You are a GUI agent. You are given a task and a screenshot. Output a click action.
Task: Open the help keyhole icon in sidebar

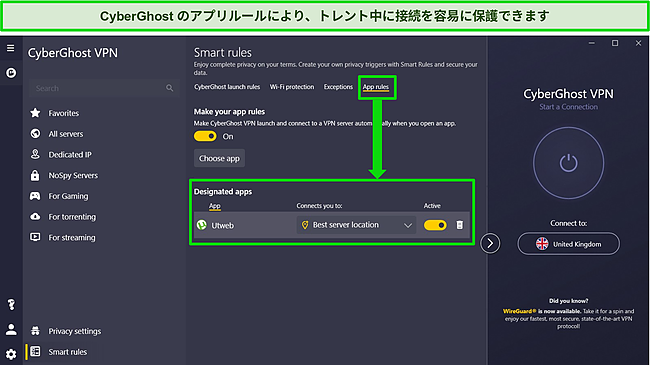click(11, 305)
